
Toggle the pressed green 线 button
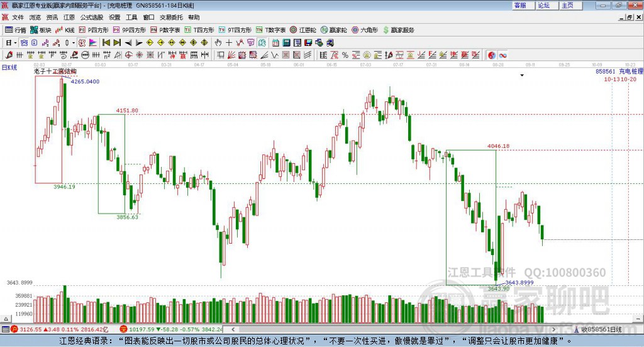point(262,43)
